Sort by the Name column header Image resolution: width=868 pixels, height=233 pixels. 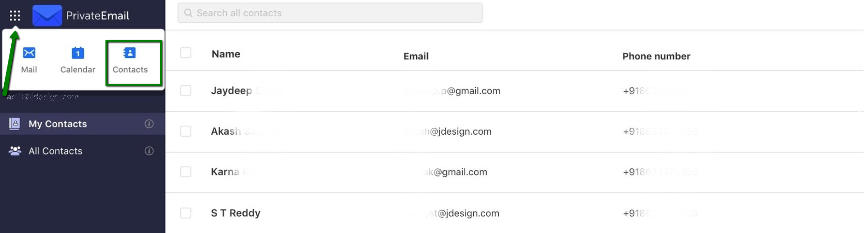click(x=226, y=54)
